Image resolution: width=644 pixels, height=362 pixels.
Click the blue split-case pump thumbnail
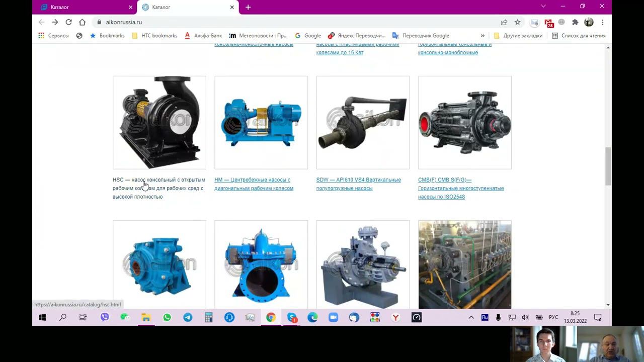tap(261, 264)
